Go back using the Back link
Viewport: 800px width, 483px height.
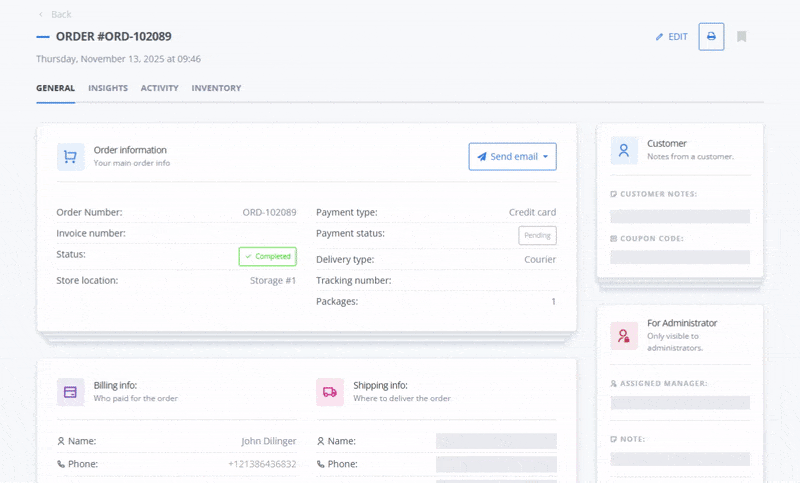pos(55,14)
